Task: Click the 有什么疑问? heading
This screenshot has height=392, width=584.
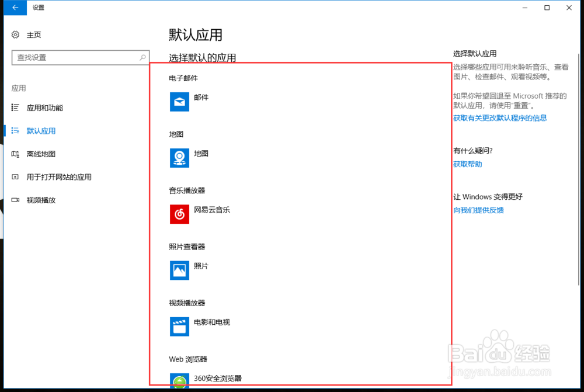Action: pos(473,151)
